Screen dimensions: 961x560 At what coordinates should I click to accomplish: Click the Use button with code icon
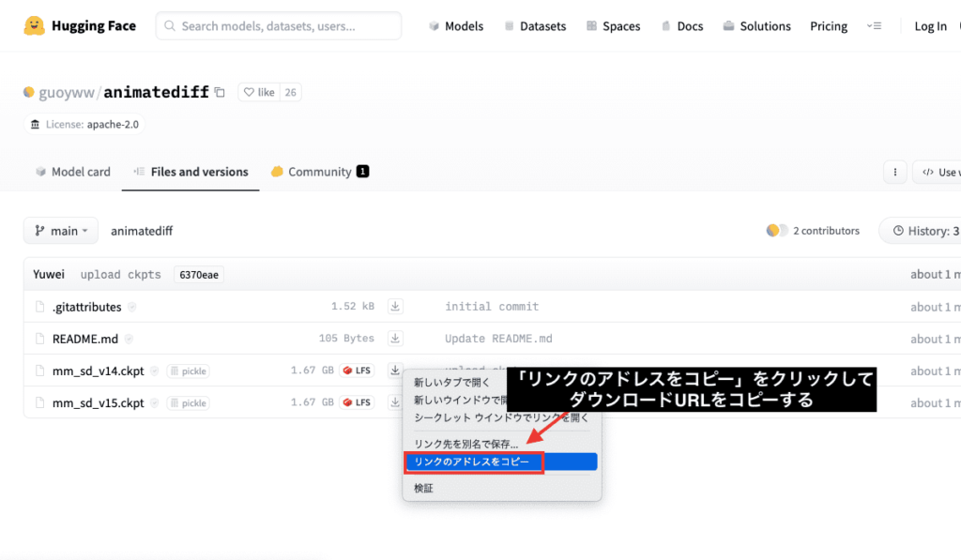(x=938, y=173)
